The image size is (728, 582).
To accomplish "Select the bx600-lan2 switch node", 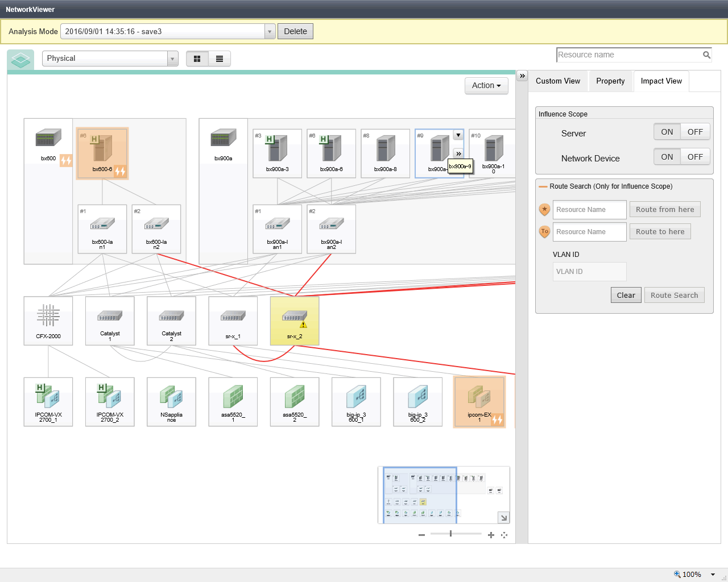I will [x=156, y=229].
